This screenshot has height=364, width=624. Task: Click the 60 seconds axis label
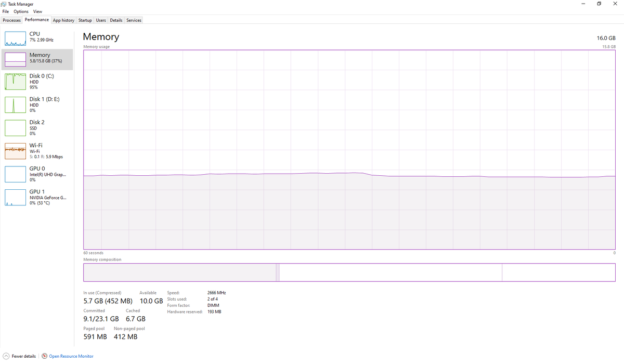[93, 253]
